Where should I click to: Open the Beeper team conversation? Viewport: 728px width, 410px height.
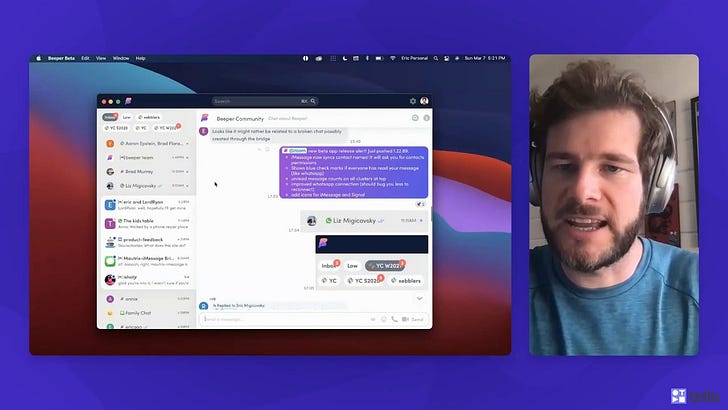(x=148, y=158)
